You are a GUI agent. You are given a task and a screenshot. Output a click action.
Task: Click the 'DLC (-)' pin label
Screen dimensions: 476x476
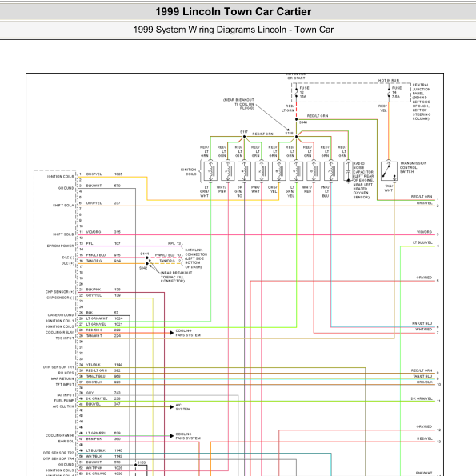68,258
